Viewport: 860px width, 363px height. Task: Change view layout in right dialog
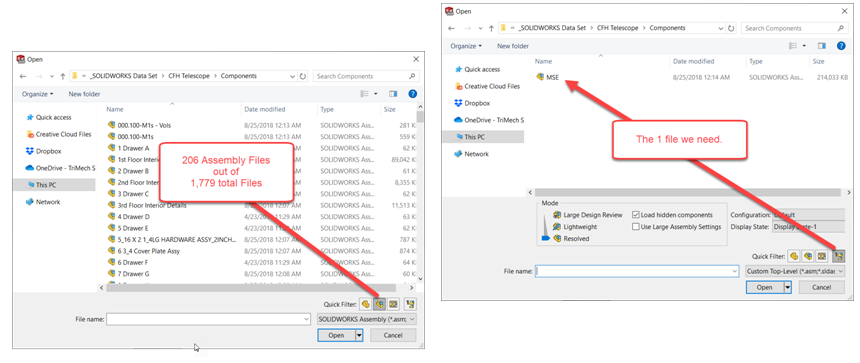[x=794, y=46]
